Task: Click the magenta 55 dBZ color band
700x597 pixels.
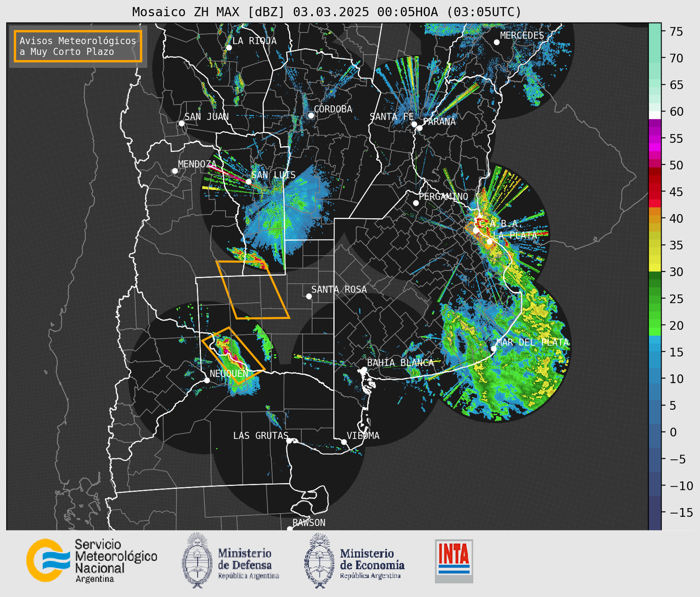Action: [655, 139]
